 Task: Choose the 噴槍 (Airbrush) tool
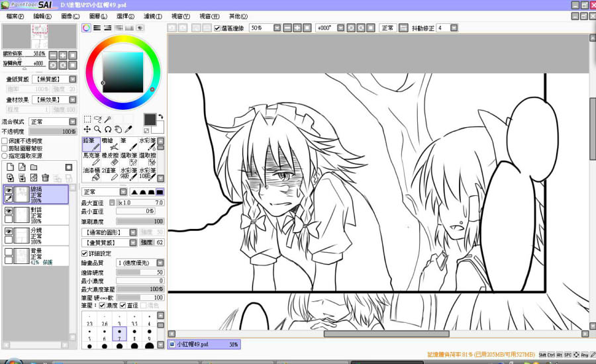[x=109, y=144]
